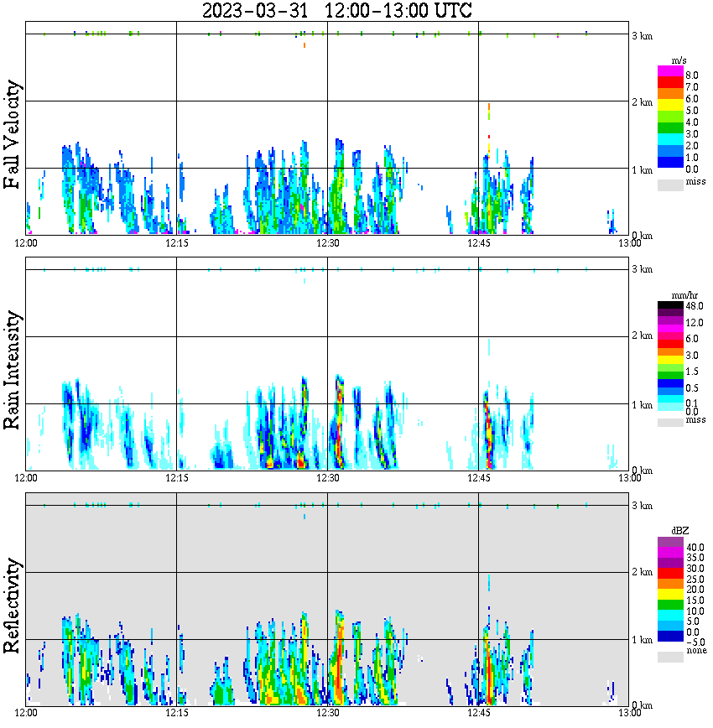Click the 12:15 time label under Fall Velocity

pos(177,243)
